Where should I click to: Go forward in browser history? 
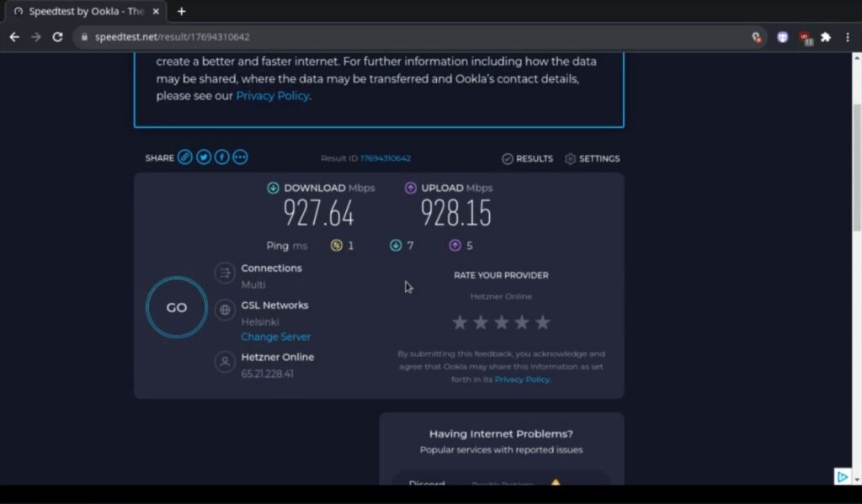point(35,37)
